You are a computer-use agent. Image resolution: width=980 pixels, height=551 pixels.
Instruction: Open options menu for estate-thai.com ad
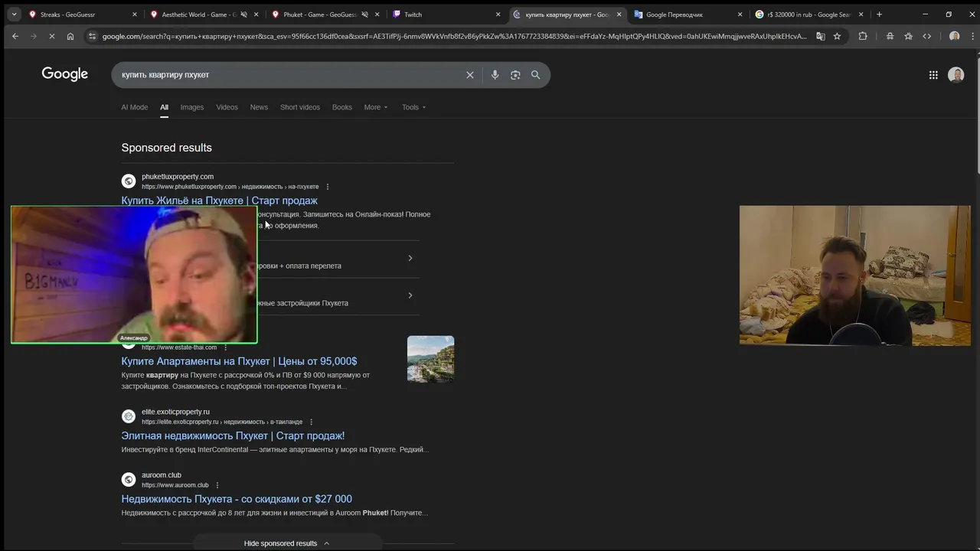point(225,347)
